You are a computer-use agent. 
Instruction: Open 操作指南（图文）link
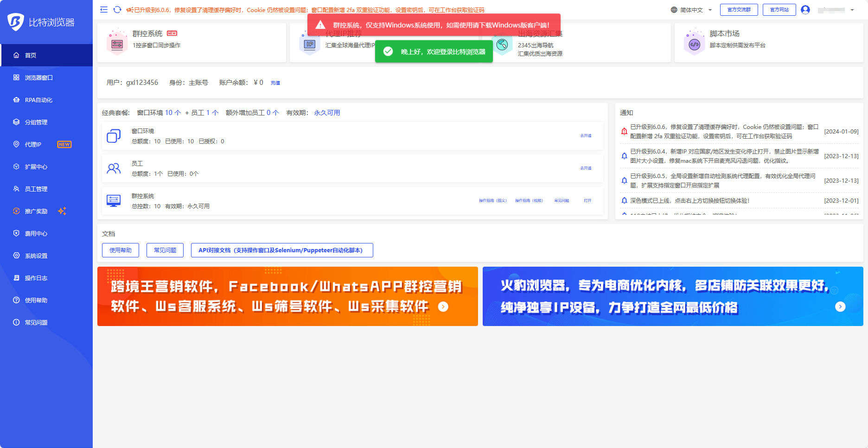point(493,201)
